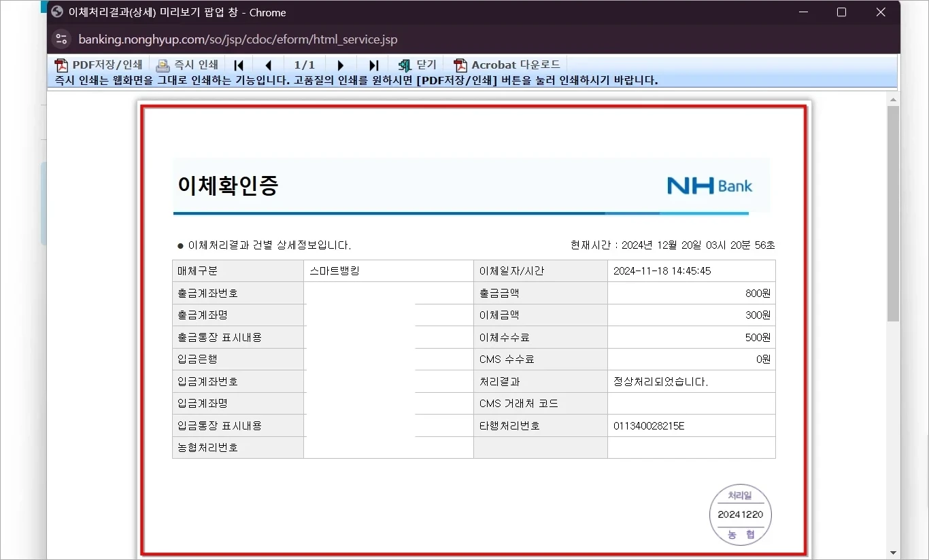
Task: Click the first page navigation icon
Action: point(239,65)
